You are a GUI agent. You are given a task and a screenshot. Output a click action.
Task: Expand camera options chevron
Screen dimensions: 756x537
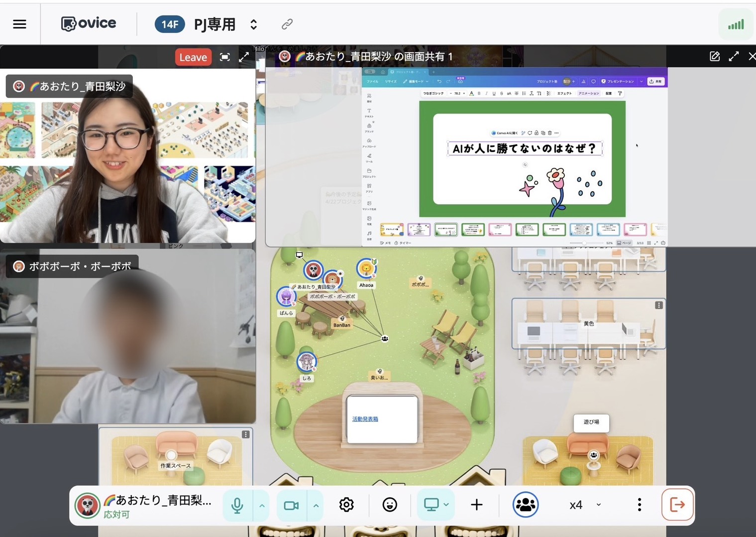click(x=316, y=505)
